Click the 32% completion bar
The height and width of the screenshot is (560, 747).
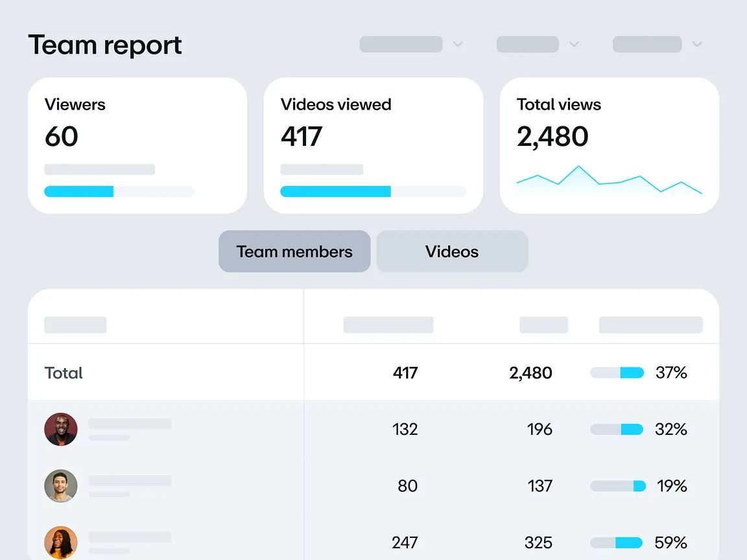[x=617, y=429]
